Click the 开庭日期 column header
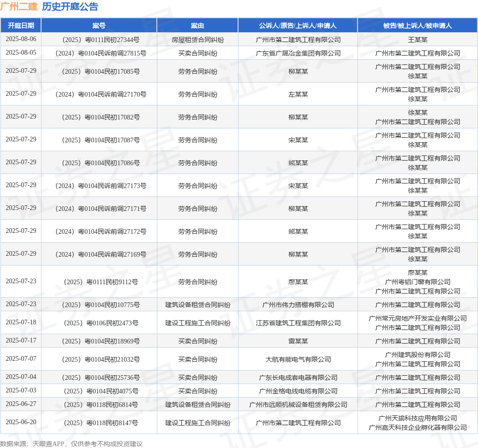This screenshot has height=448, width=478. (x=21, y=26)
